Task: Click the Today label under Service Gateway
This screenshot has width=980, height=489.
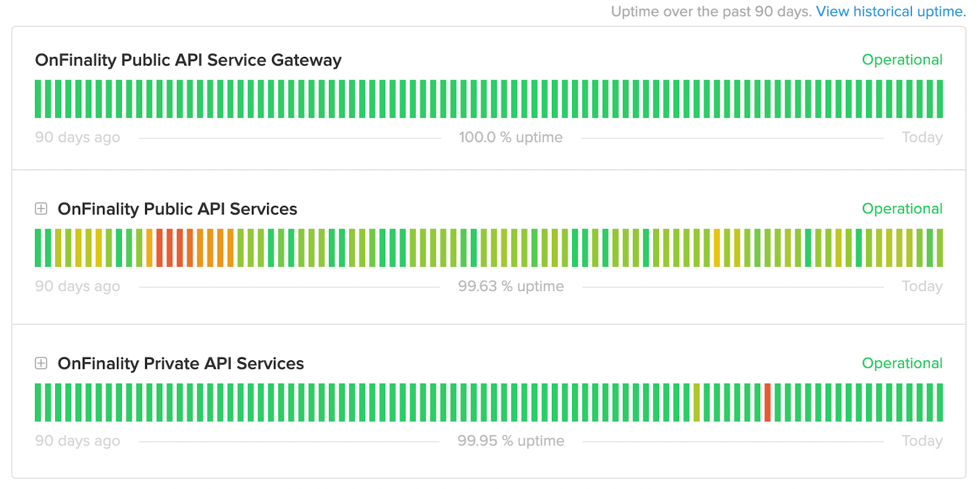Action: coord(922,137)
